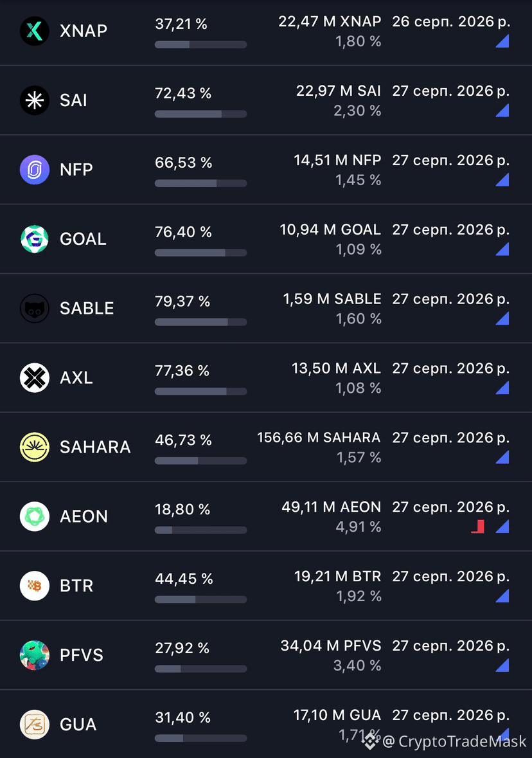This screenshot has height=758, width=532.
Task: Tap the SAI 72,43 % progress bar
Action: 200,114
